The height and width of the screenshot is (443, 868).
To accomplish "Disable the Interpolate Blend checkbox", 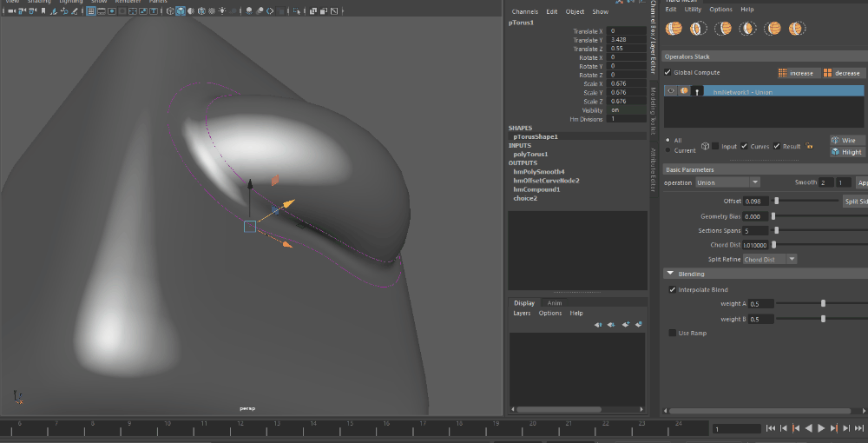I will tap(672, 289).
